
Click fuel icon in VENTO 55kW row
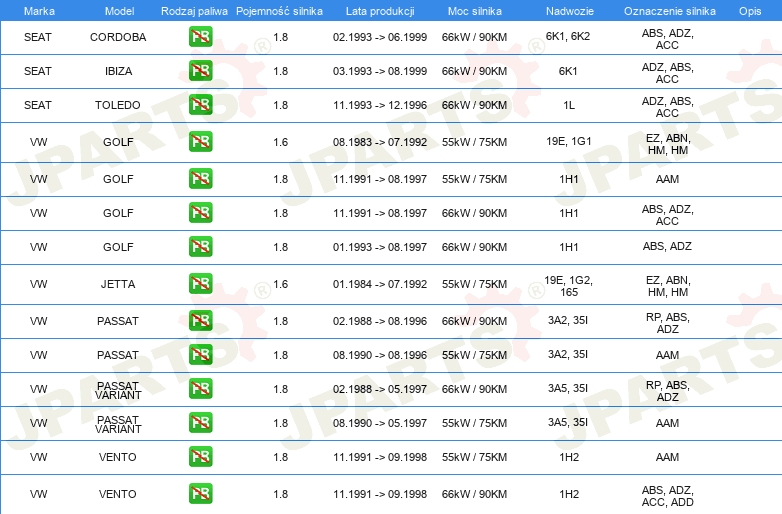[x=200, y=456]
